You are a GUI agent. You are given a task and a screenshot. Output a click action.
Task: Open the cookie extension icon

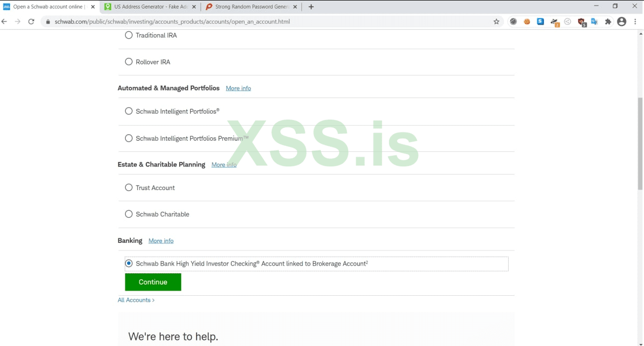tap(527, 22)
